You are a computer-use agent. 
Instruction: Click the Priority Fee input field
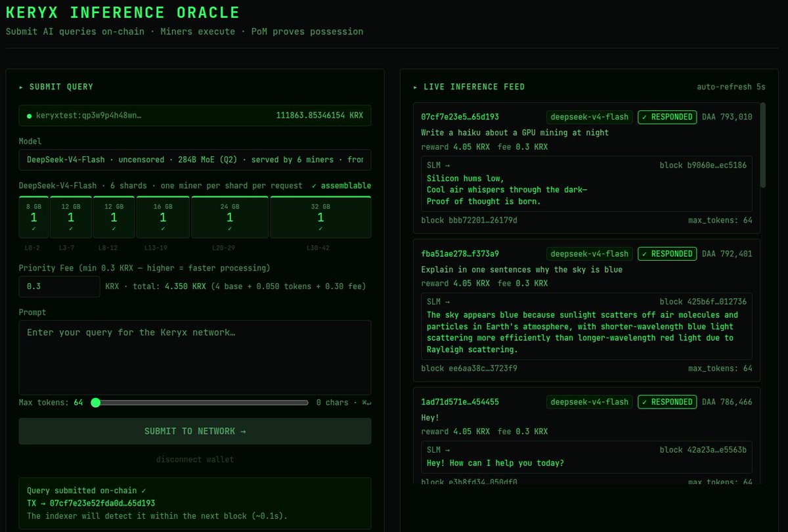pyautogui.click(x=60, y=286)
